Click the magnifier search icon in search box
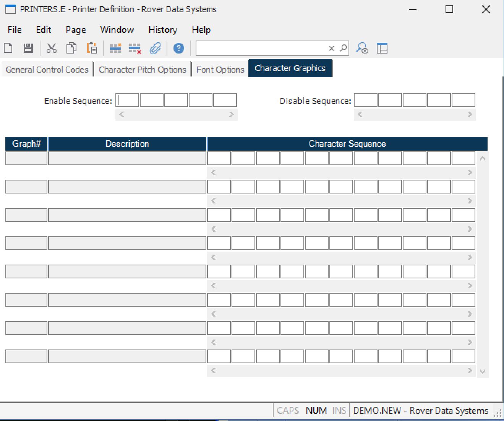The image size is (504, 421). 343,48
